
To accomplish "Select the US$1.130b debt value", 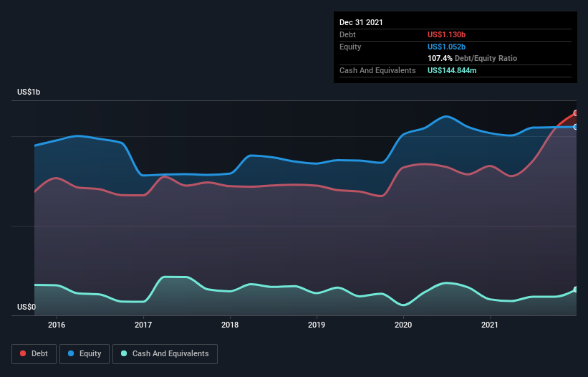I will [446, 34].
